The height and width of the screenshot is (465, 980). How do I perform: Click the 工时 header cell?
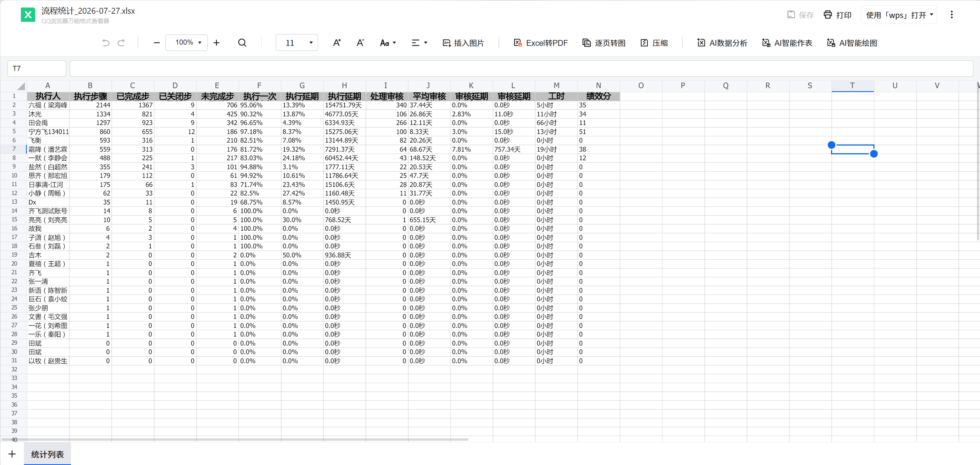[556, 96]
